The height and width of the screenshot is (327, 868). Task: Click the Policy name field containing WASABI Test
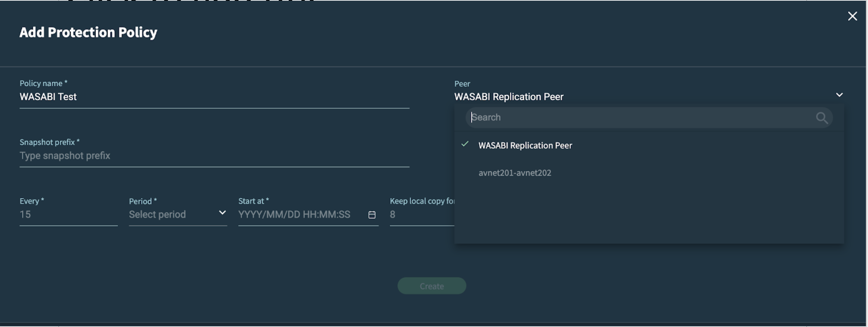click(214, 97)
